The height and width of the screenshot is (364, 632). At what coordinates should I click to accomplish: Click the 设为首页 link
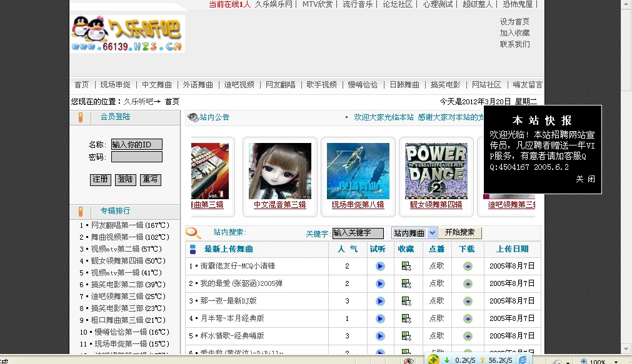click(514, 21)
